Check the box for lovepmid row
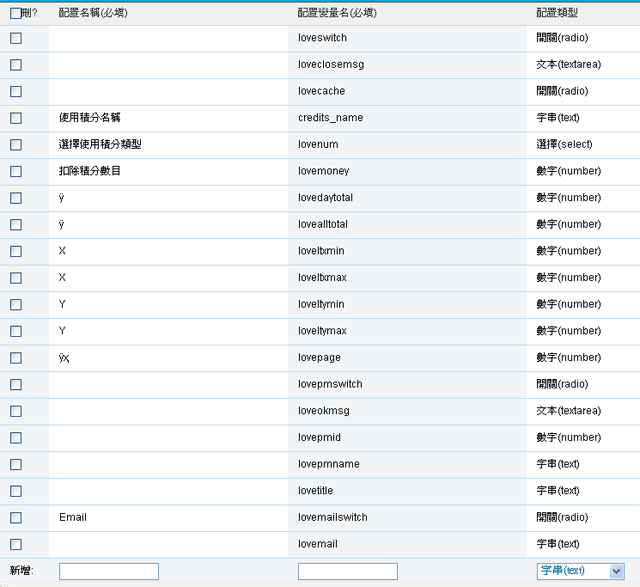 click(16, 438)
